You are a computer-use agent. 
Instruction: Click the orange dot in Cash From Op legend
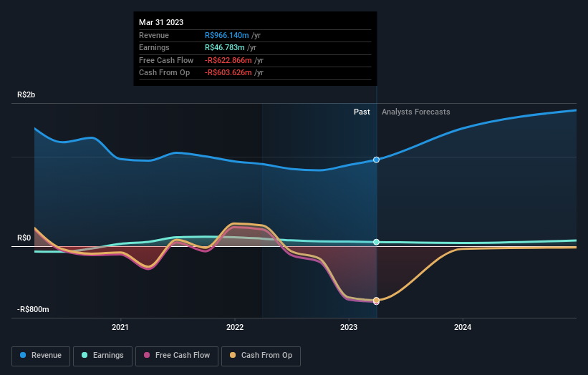tap(233, 355)
